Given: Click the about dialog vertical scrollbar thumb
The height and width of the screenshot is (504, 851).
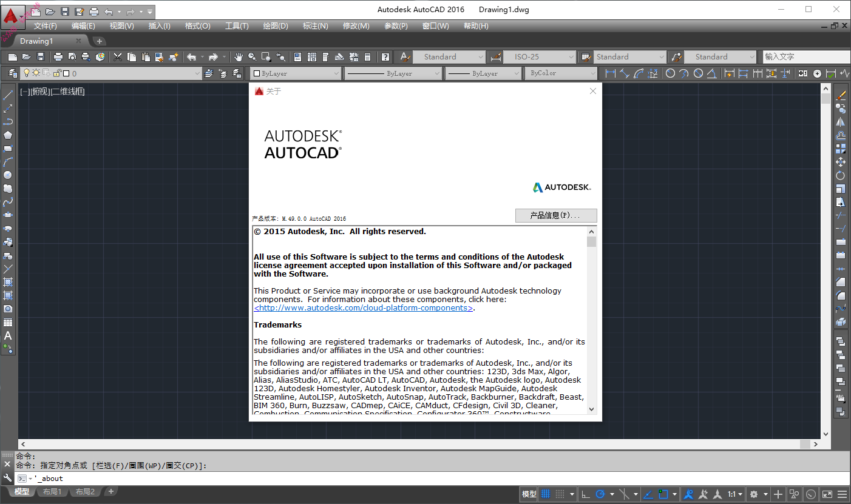Looking at the screenshot, I should click(x=592, y=241).
